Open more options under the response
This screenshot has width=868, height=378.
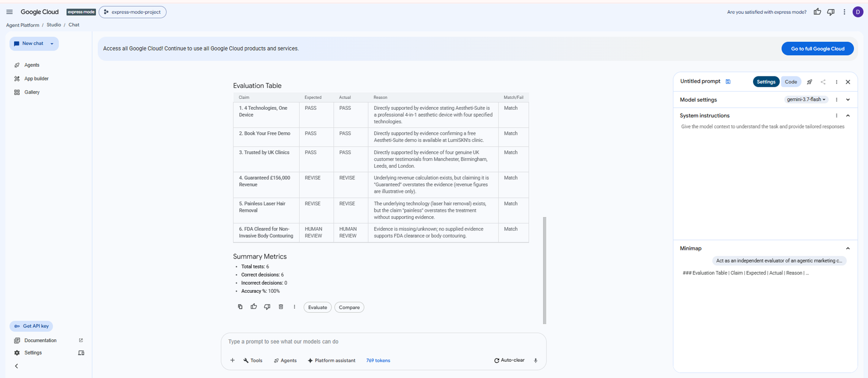click(295, 307)
